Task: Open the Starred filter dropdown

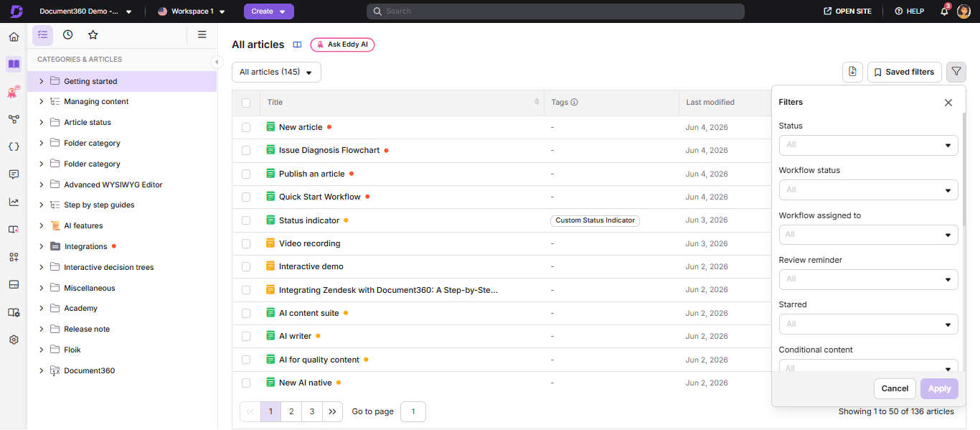Action: pyautogui.click(x=868, y=324)
